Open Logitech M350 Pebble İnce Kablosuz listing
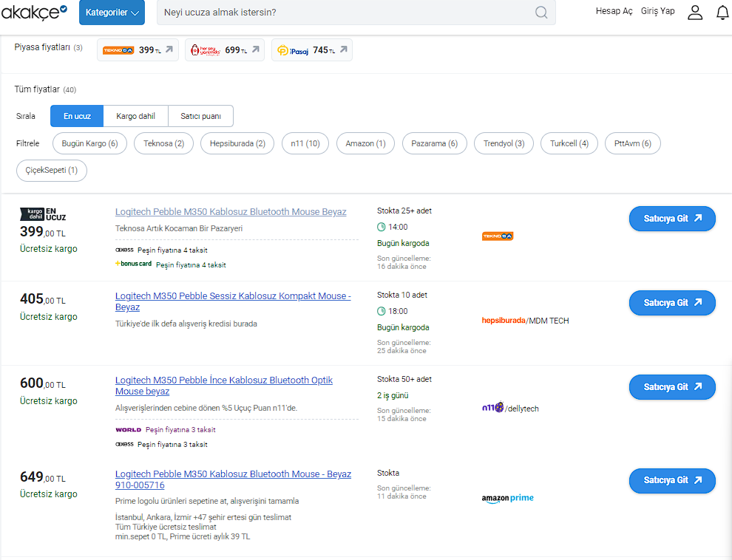 click(x=224, y=386)
